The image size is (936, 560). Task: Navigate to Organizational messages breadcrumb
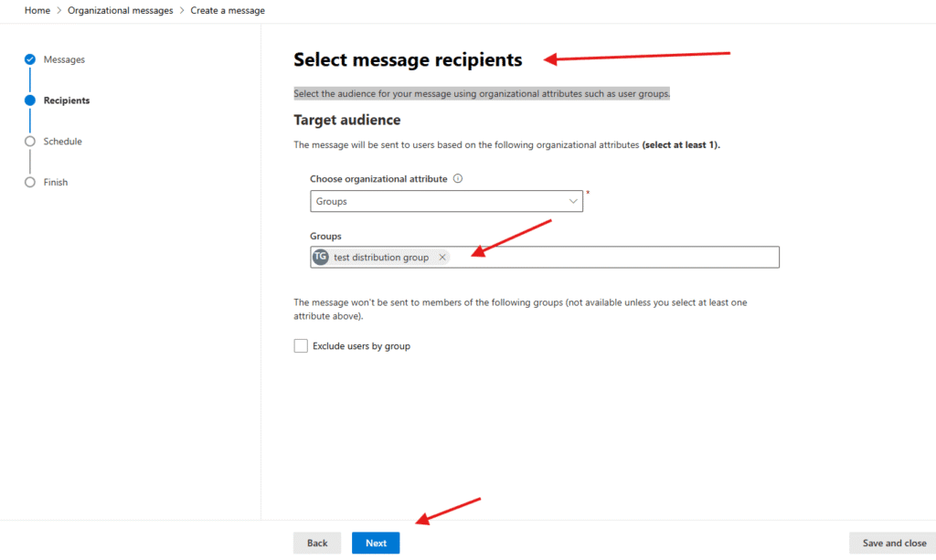pyautogui.click(x=120, y=10)
